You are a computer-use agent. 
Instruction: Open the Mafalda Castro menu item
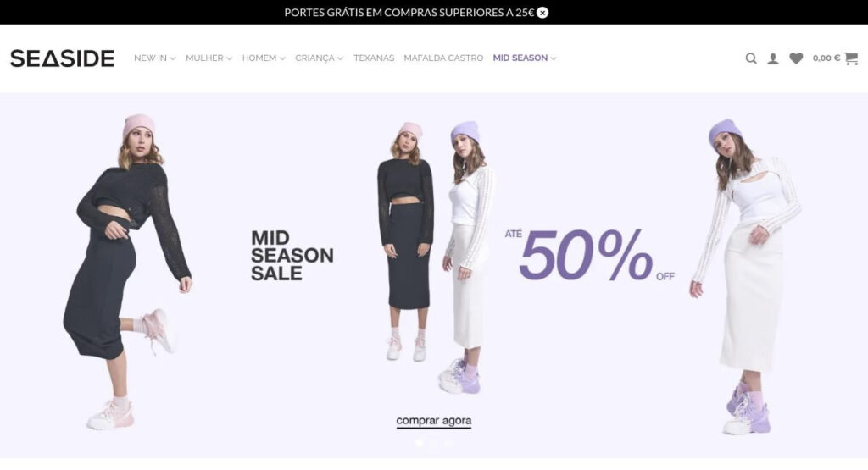[x=443, y=58]
